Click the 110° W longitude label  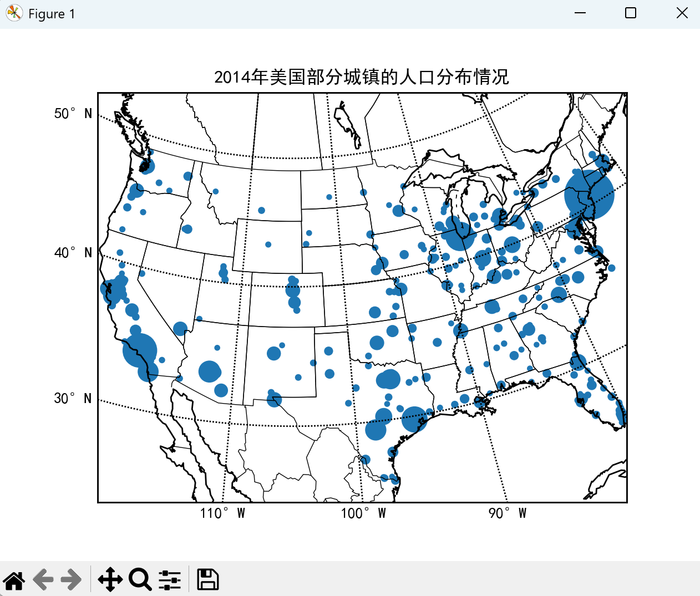[x=222, y=513]
